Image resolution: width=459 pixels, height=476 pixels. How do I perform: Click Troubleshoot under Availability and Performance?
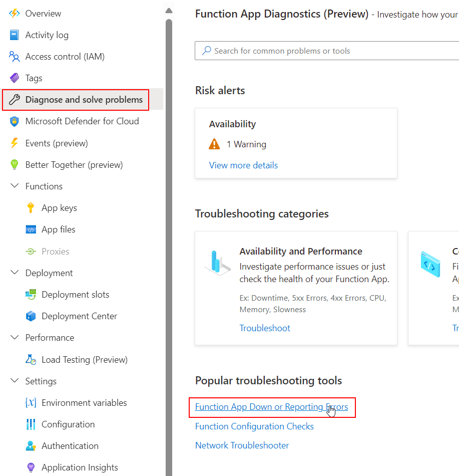tap(265, 328)
